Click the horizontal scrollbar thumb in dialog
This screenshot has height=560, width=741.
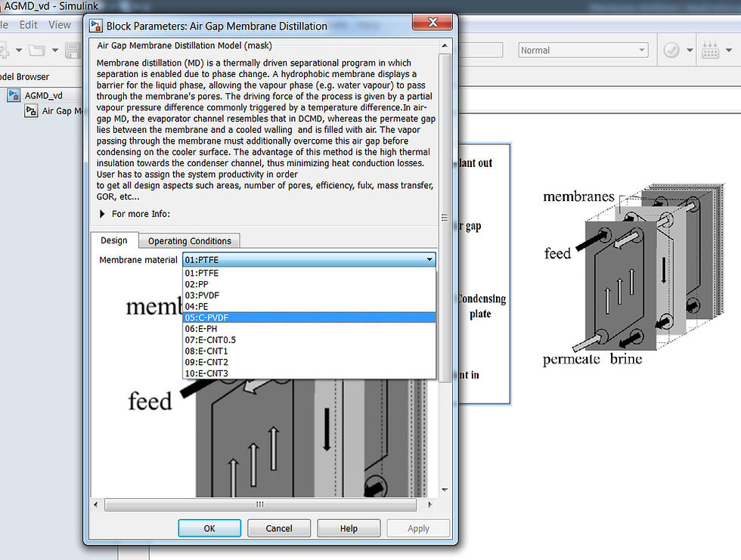coord(260,505)
